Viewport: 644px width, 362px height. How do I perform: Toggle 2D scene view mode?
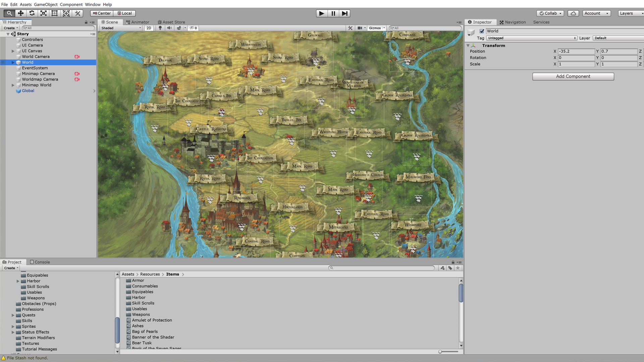click(149, 28)
